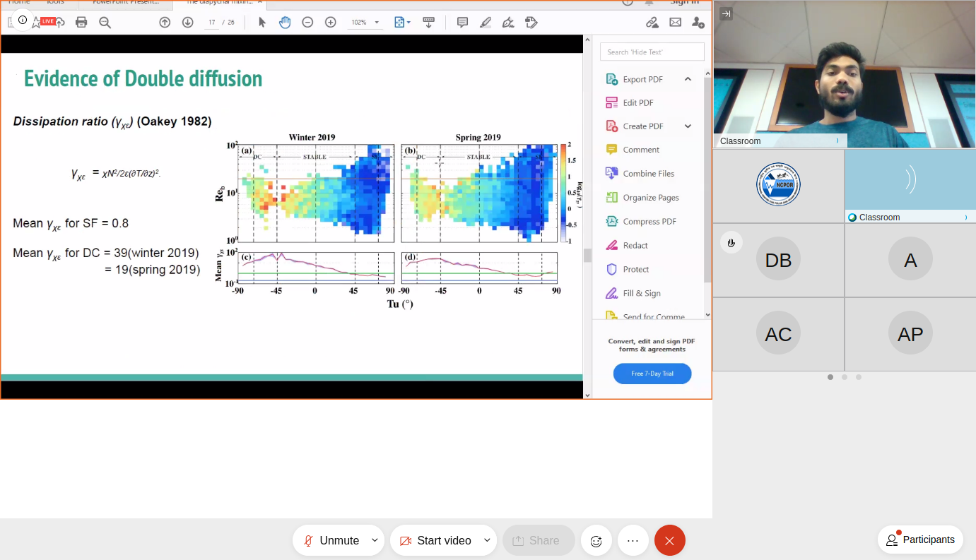Open Export PDF tool

pos(642,79)
